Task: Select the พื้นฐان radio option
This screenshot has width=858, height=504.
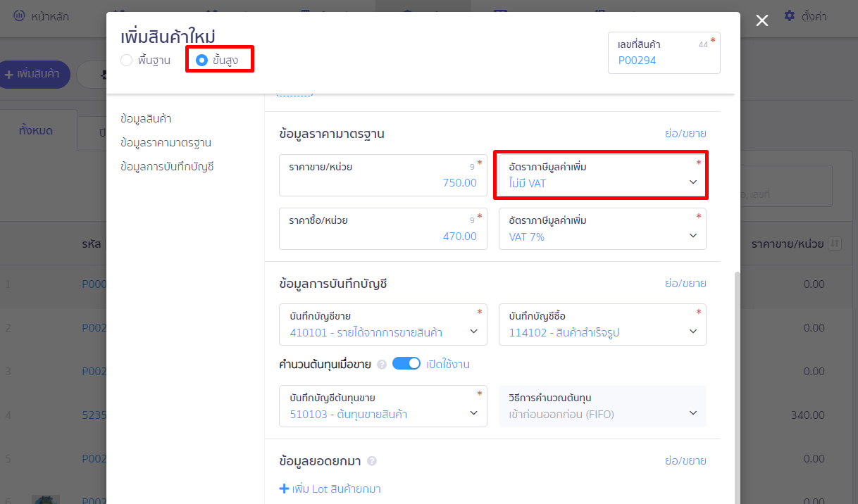Action: (x=127, y=61)
